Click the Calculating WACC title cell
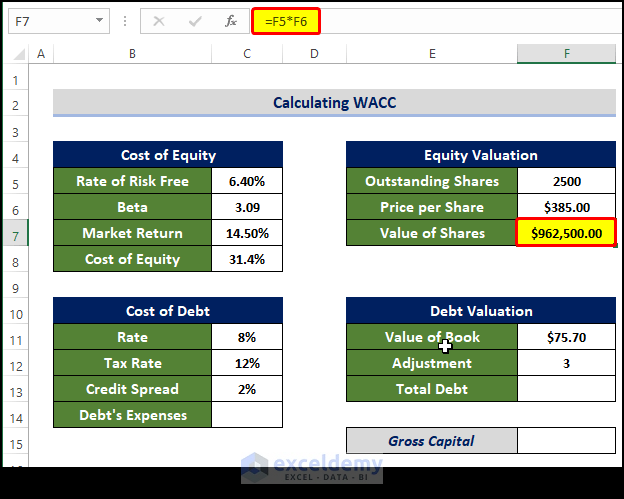 334,103
